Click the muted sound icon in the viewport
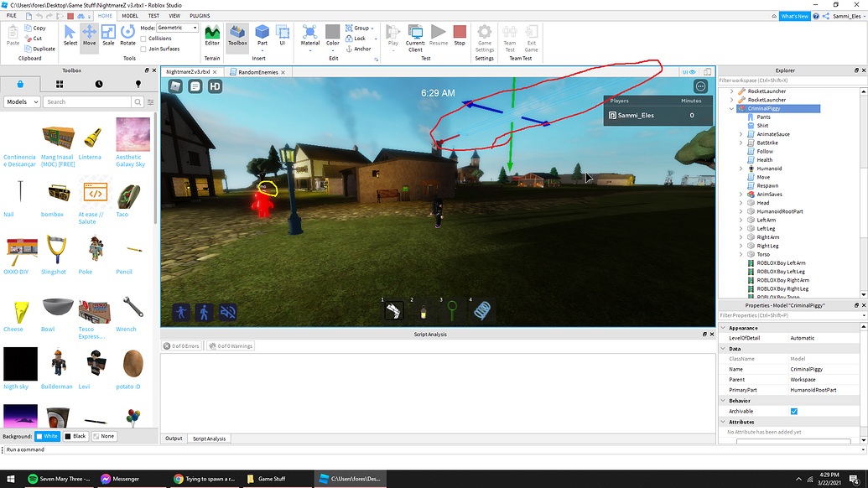Image resolution: width=868 pixels, height=488 pixels. click(x=228, y=312)
